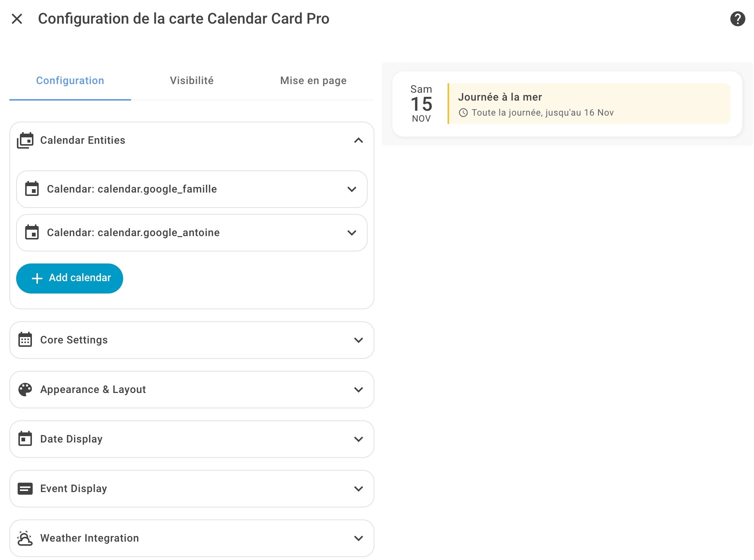
Task: Close the card configuration dialog
Action: pos(17,19)
